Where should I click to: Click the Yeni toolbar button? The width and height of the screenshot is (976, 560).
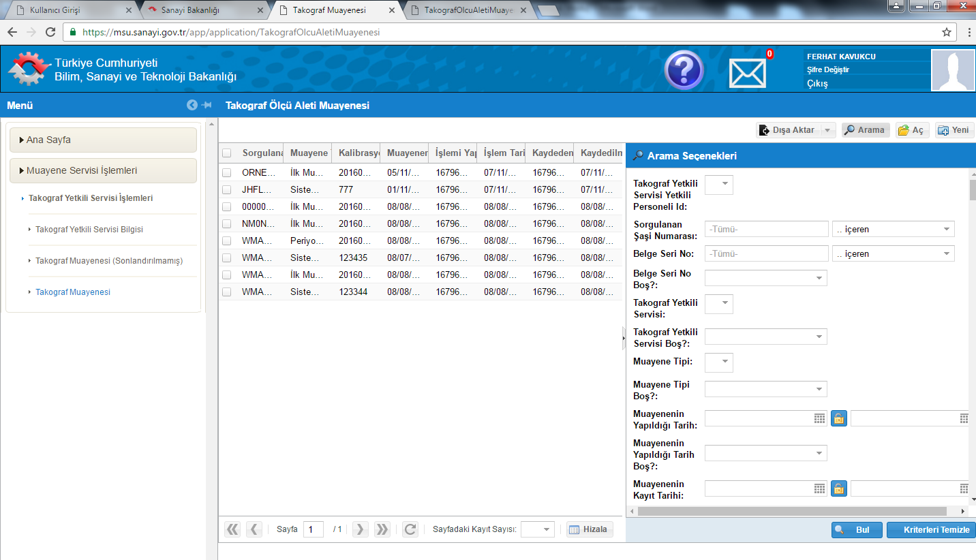coord(954,130)
